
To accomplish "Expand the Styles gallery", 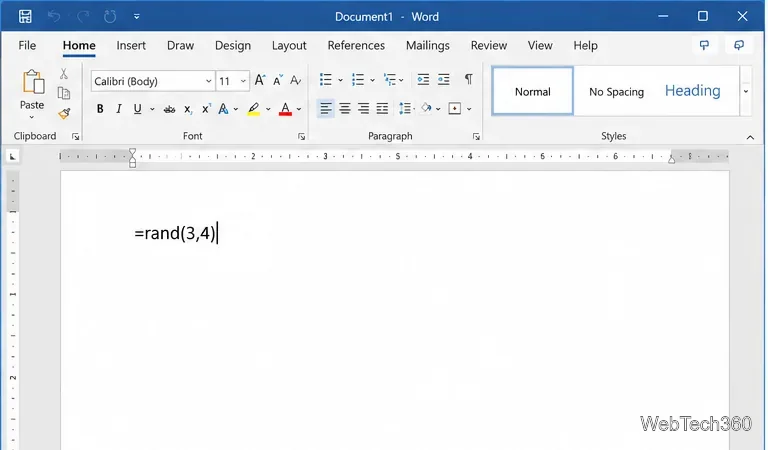I will point(745,92).
